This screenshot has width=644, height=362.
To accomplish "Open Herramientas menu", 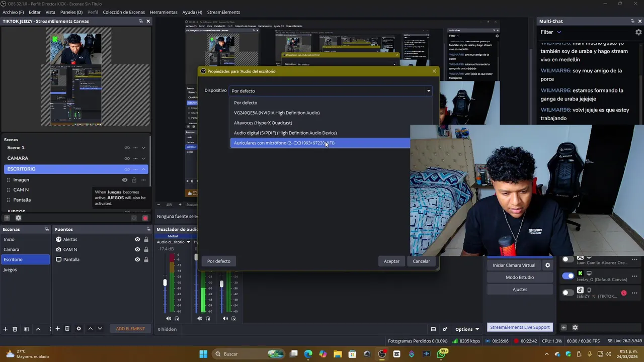I will coord(164,12).
